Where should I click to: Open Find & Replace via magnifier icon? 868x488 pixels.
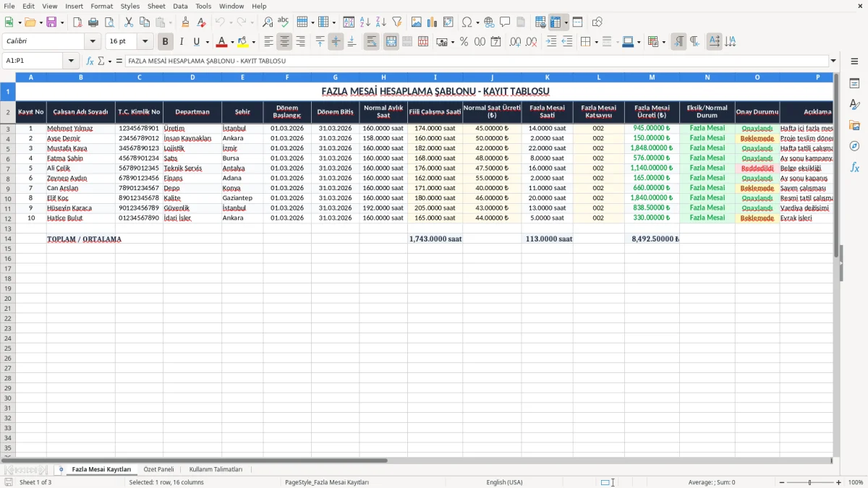tap(268, 22)
